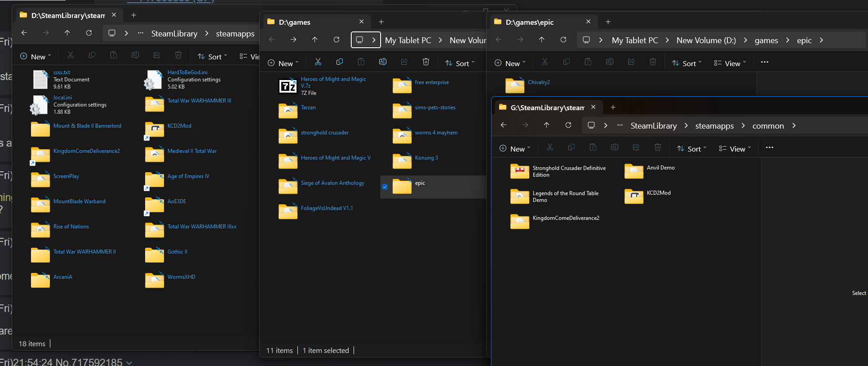Open the Sort dropdown in D:\games window

pos(460,63)
